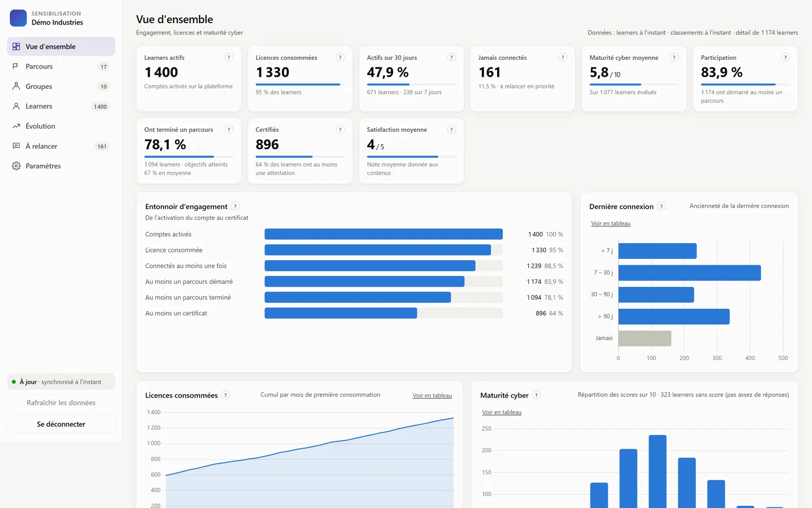The width and height of the screenshot is (812, 508).
Task: Open Voir en tableau for Maturité cyber
Action: click(502, 412)
